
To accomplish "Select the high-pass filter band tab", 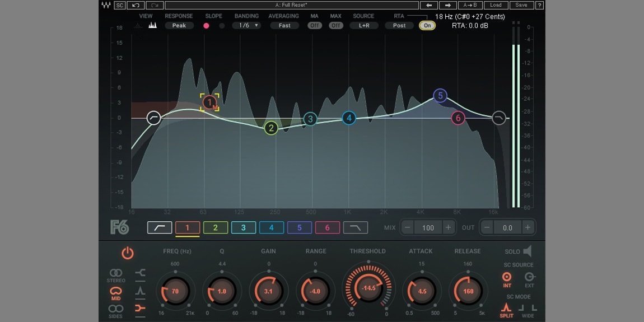I will [x=160, y=227].
